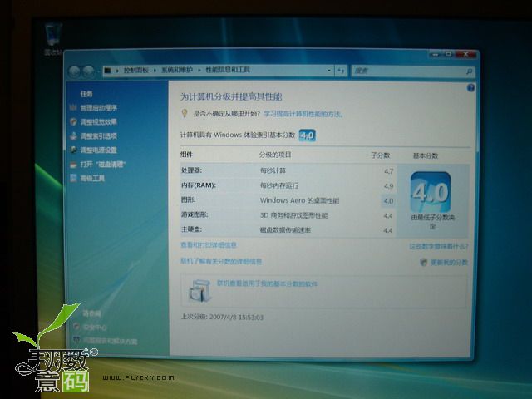Click the 高级工具 task icon
532x399 pixels.
[x=73, y=178]
